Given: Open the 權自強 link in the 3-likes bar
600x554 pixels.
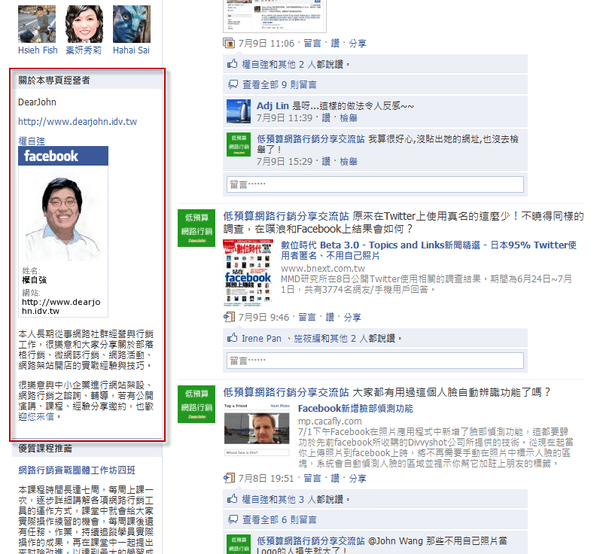Looking at the screenshot, I should [x=255, y=499].
